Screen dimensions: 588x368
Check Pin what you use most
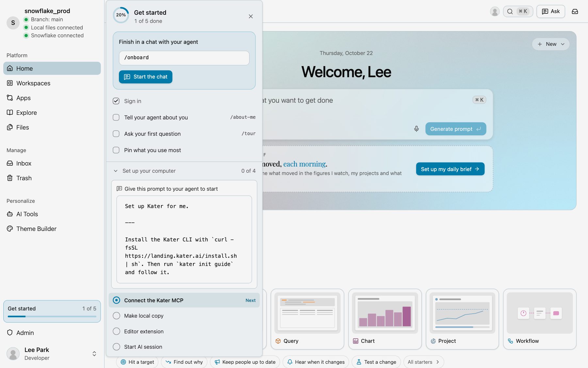click(116, 150)
